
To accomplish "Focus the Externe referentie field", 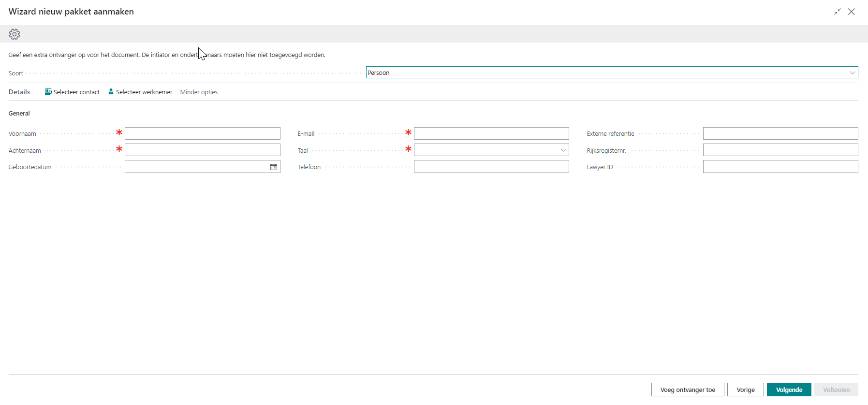I will (x=780, y=133).
